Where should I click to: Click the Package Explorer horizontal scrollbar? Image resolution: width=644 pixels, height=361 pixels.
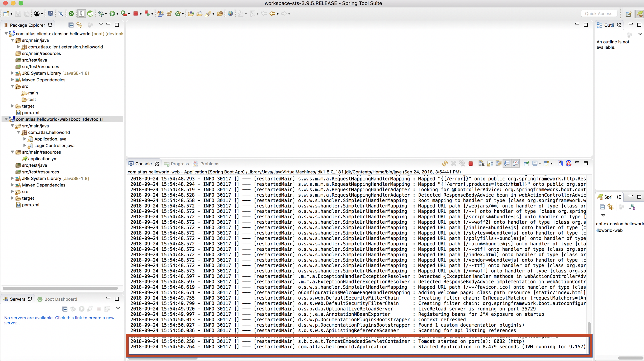tap(60, 288)
